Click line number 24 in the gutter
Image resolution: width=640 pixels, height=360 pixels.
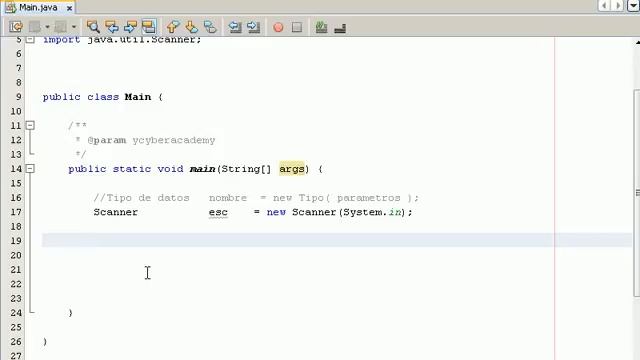click(x=16, y=313)
